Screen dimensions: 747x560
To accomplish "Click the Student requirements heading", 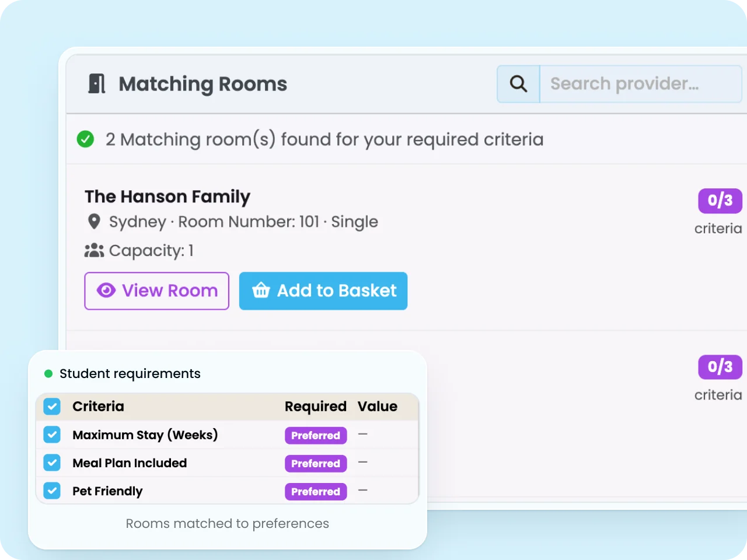I will 130,373.
